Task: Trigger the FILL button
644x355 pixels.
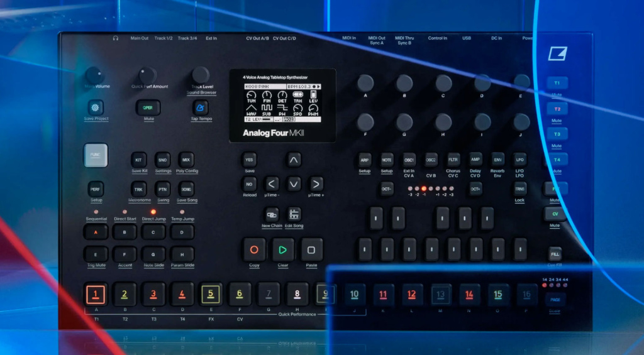Action: pyautogui.click(x=555, y=254)
